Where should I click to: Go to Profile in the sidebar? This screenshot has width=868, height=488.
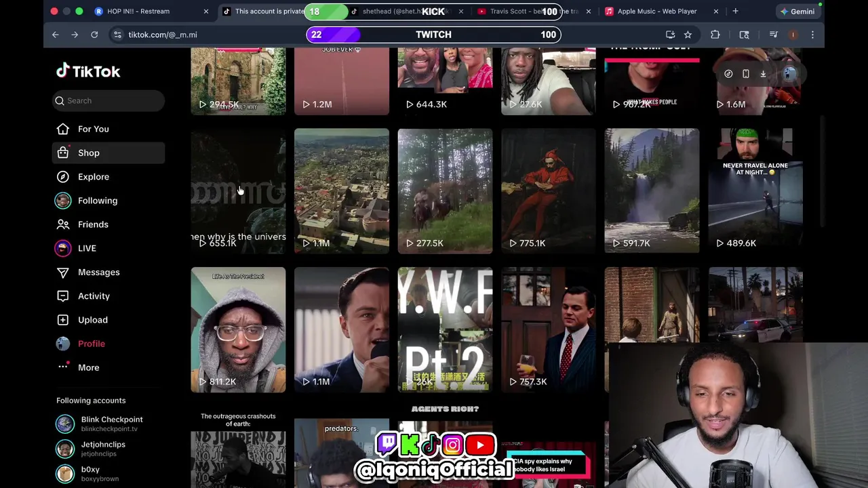(91, 344)
